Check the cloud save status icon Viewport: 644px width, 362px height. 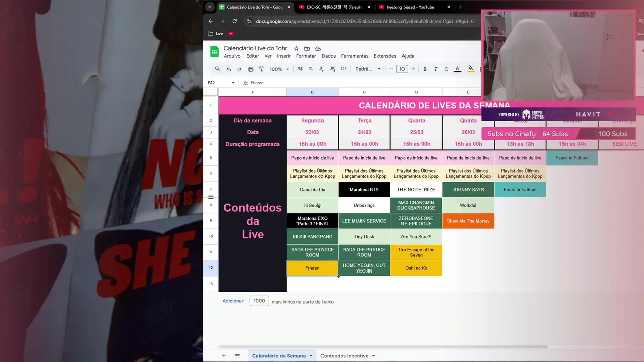coord(318,49)
